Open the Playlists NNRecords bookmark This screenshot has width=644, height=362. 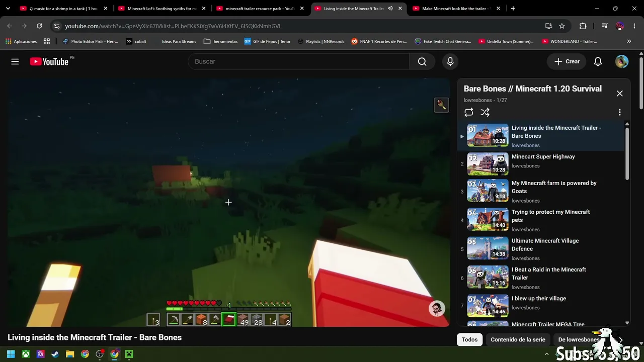pyautogui.click(x=321, y=41)
